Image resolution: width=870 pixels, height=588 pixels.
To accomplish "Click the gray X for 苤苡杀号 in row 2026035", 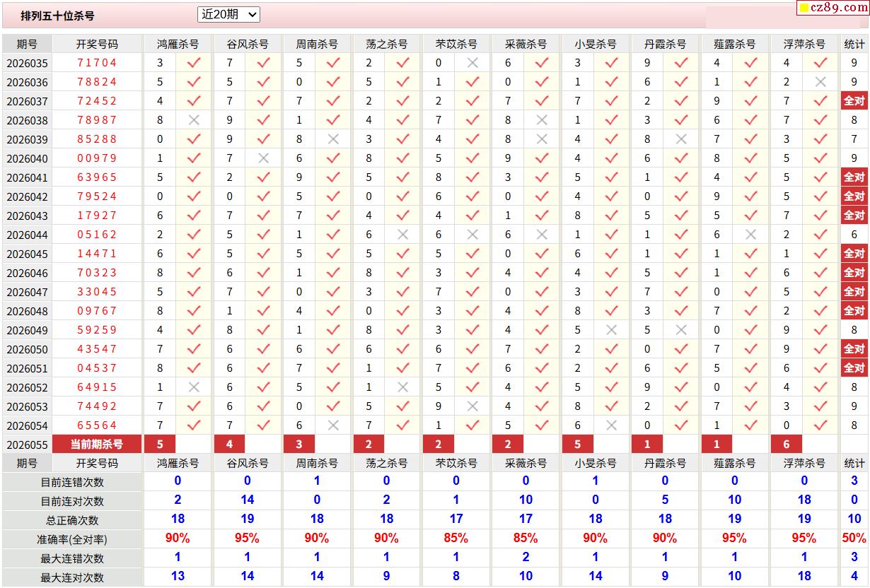I will tap(472, 63).
